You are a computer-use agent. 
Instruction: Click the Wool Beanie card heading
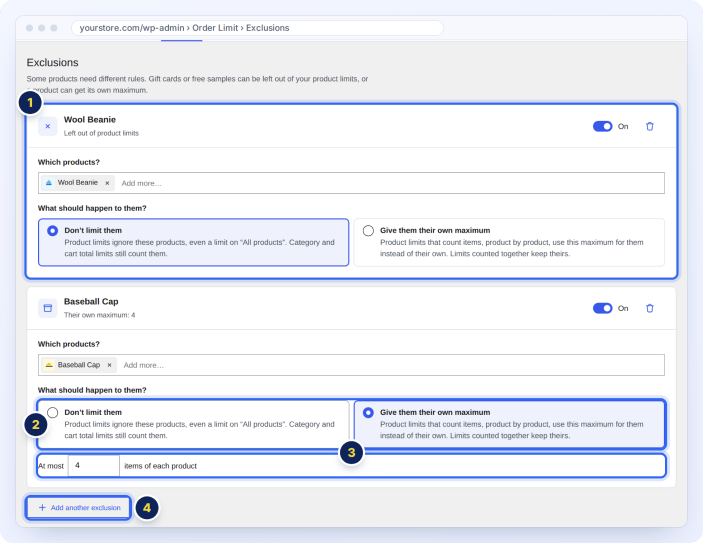click(x=90, y=120)
